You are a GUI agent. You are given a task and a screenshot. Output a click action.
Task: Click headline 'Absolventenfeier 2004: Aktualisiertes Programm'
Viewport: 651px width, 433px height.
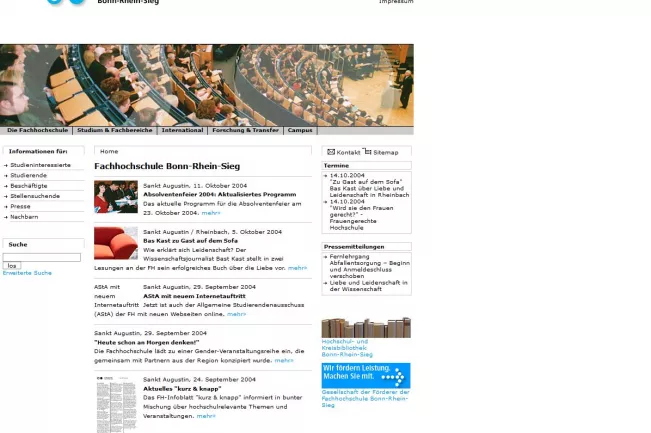click(220, 194)
